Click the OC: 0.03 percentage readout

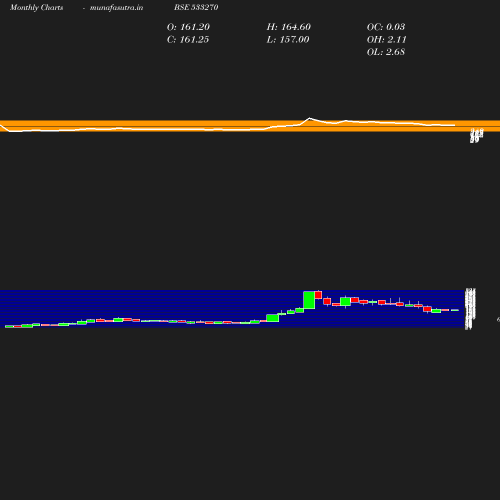(x=386, y=27)
